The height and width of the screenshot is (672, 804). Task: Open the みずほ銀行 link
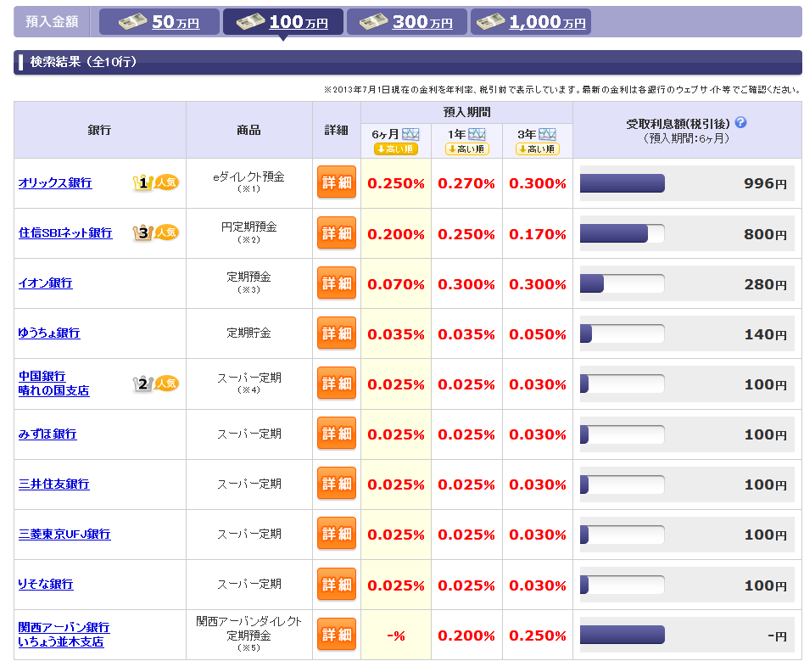click(x=47, y=434)
